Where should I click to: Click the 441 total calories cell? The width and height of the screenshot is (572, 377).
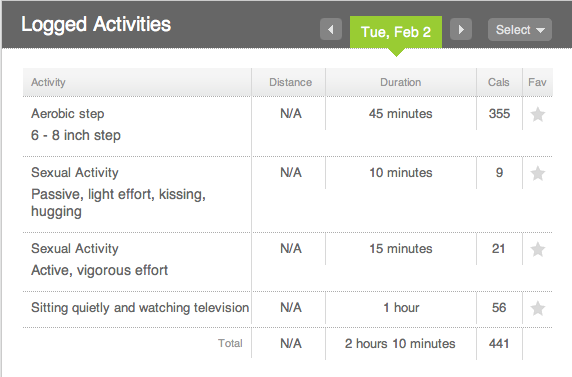tap(499, 343)
